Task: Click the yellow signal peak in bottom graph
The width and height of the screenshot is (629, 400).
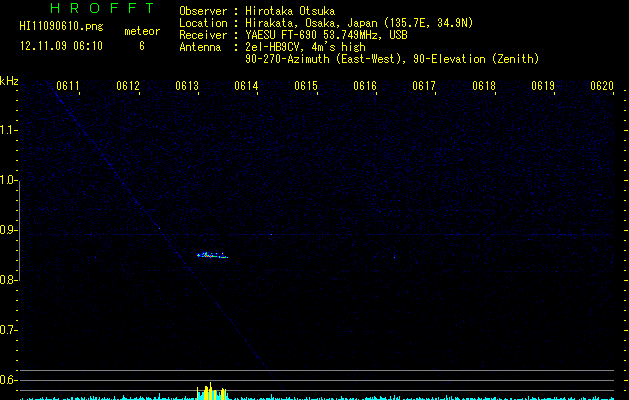Action: [x=212, y=391]
